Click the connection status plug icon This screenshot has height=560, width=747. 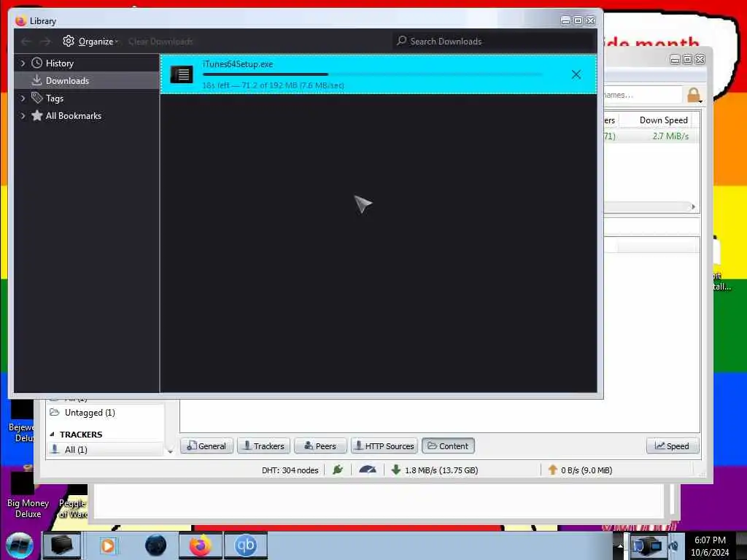tap(338, 470)
